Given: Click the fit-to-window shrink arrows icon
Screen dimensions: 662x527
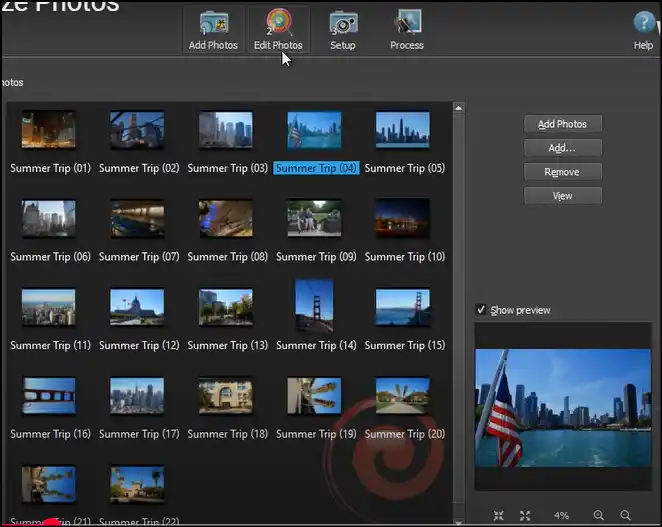Looking at the screenshot, I should pyautogui.click(x=499, y=516).
